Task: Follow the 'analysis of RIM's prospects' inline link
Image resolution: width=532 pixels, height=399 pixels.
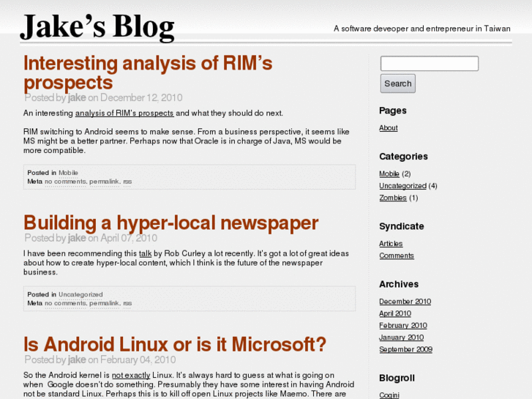Action: pos(124,113)
